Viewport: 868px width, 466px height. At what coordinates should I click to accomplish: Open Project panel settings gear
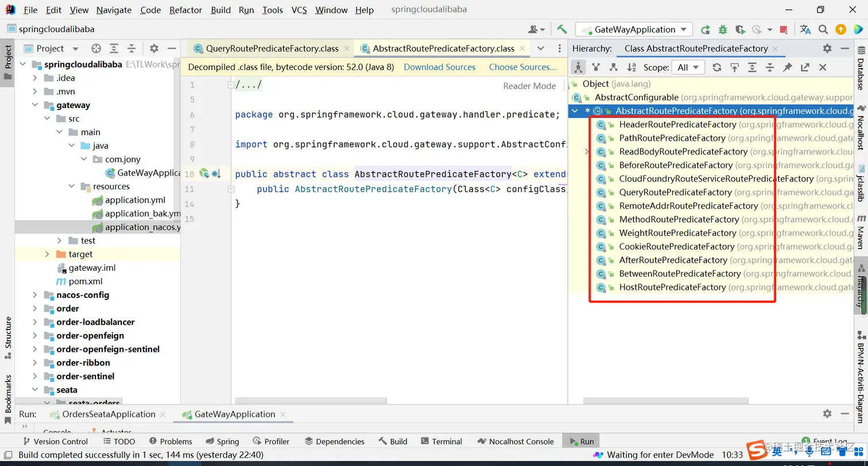coord(154,48)
